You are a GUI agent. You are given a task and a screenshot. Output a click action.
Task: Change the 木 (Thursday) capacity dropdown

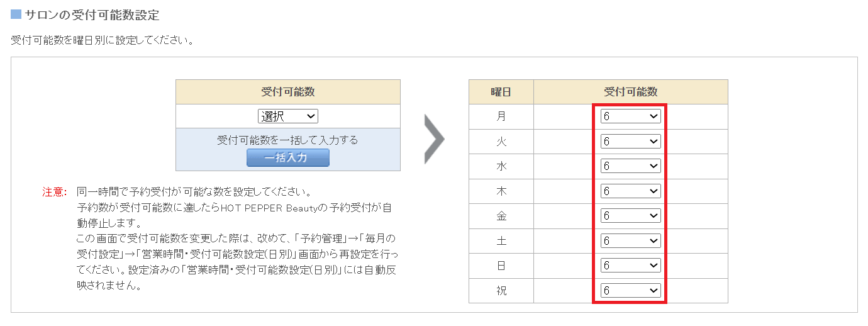point(630,191)
